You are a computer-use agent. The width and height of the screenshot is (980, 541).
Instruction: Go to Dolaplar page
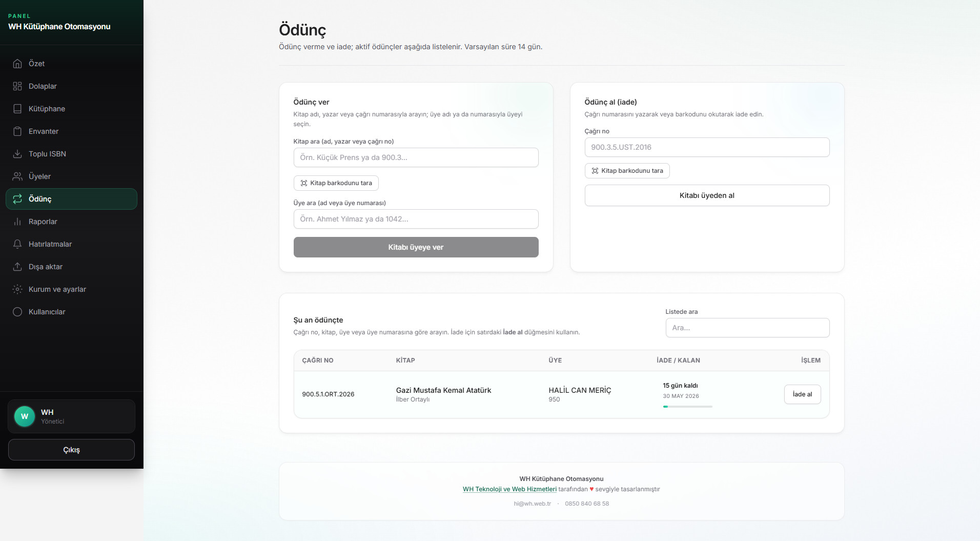coord(71,86)
